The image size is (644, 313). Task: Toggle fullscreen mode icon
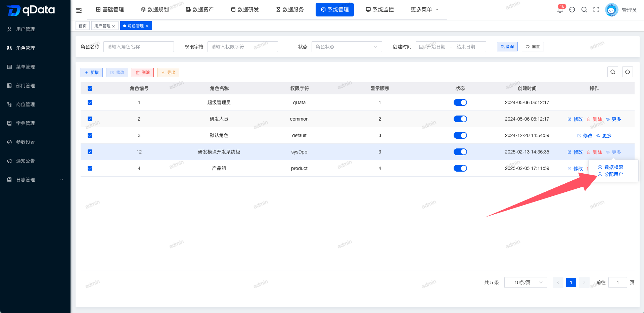596,10
